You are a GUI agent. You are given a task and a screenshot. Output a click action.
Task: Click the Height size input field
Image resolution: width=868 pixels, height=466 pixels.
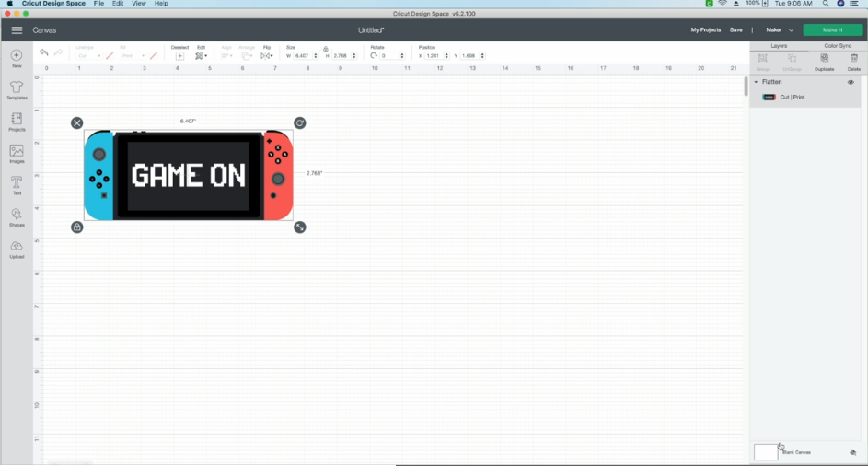tap(341, 56)
